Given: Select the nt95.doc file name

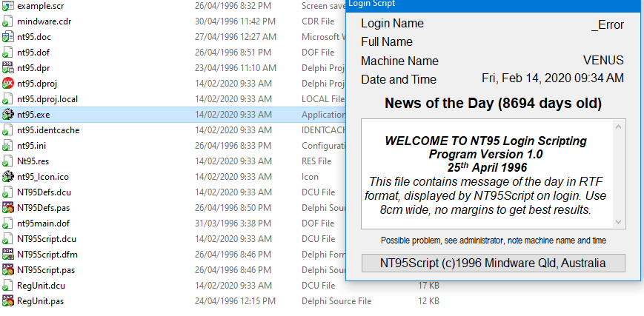Looking at the screenshot, I should [34, 37].
